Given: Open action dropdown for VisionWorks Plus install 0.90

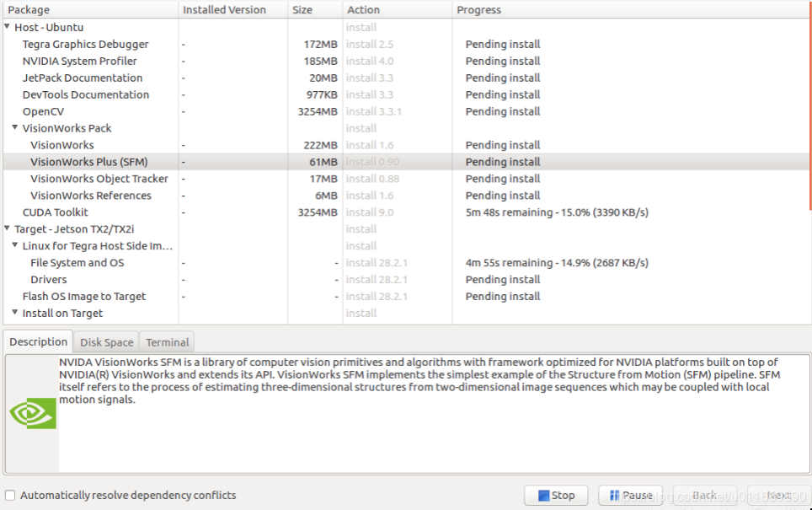Looking at the screenshot, I should pyautogui.click(x=372, y=162).
